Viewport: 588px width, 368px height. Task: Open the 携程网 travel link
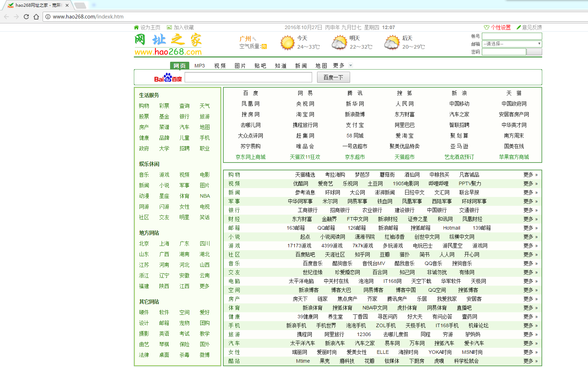[x=305, y=334]
